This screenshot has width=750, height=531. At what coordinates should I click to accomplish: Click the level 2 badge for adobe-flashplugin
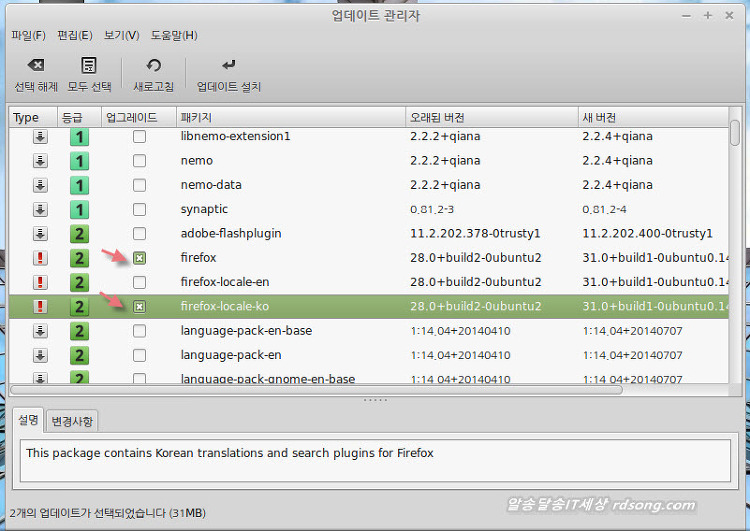79,233
